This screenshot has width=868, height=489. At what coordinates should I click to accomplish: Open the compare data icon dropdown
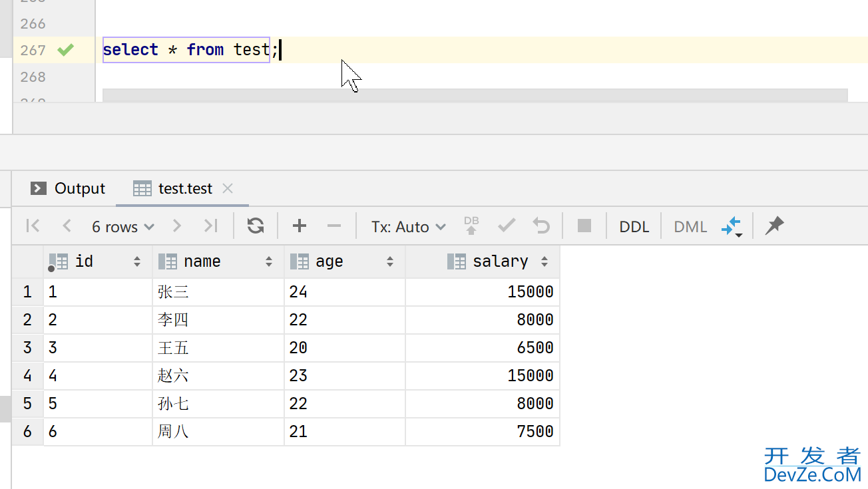732,227
